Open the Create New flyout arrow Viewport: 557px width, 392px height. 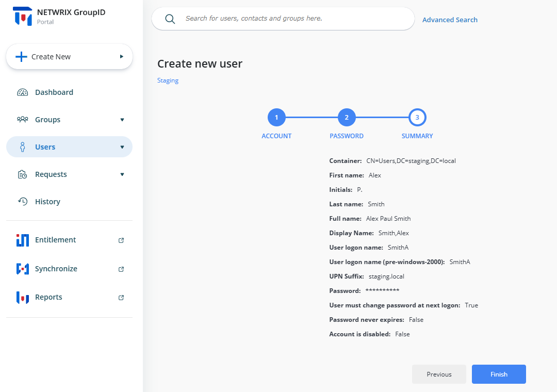pyautogui.click(x=121, y=56)
